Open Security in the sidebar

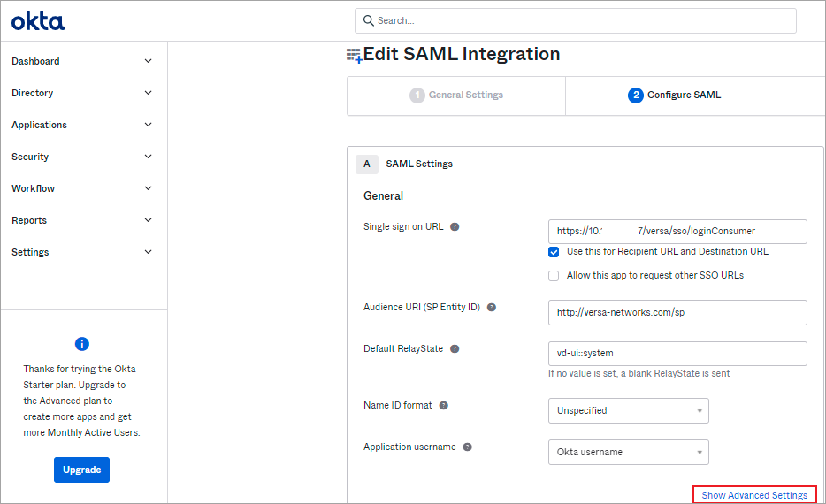(x=30, y=157)
